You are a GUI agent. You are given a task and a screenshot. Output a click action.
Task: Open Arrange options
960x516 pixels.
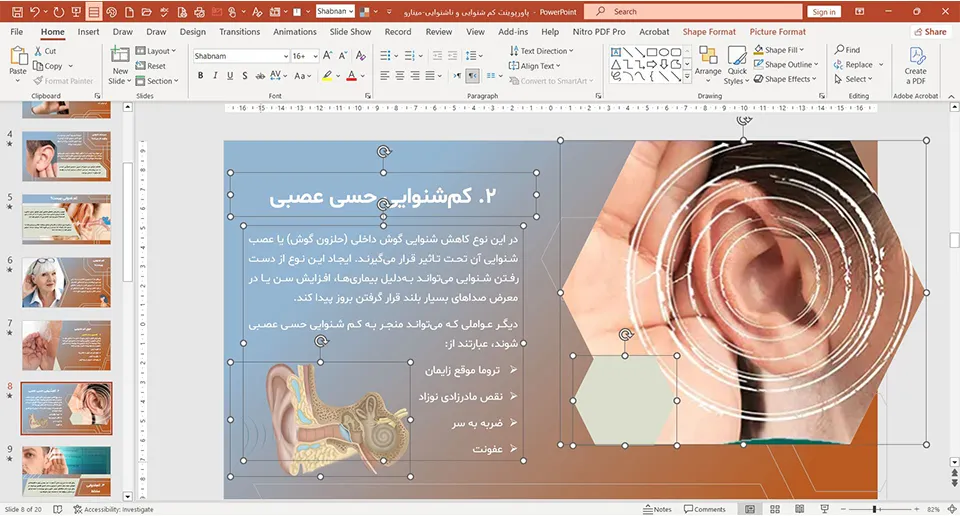pyautogui.click(x=708, y=65)
